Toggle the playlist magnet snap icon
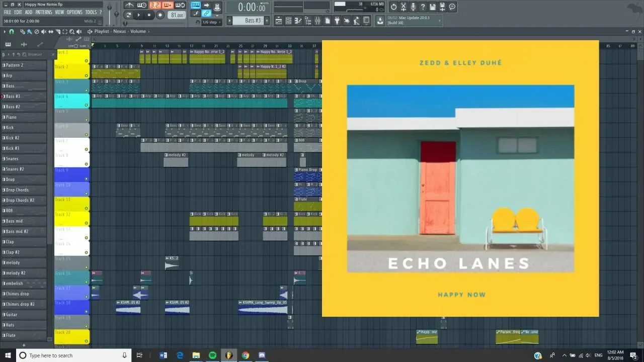This screenshot has width=644, height=362. coord(11,31)
